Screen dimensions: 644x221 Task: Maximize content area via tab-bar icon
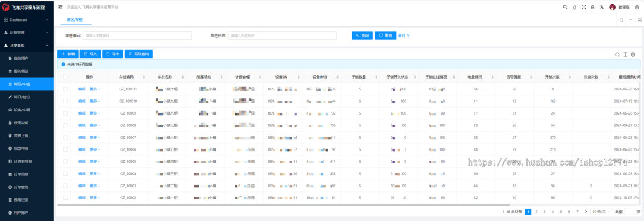639,19
